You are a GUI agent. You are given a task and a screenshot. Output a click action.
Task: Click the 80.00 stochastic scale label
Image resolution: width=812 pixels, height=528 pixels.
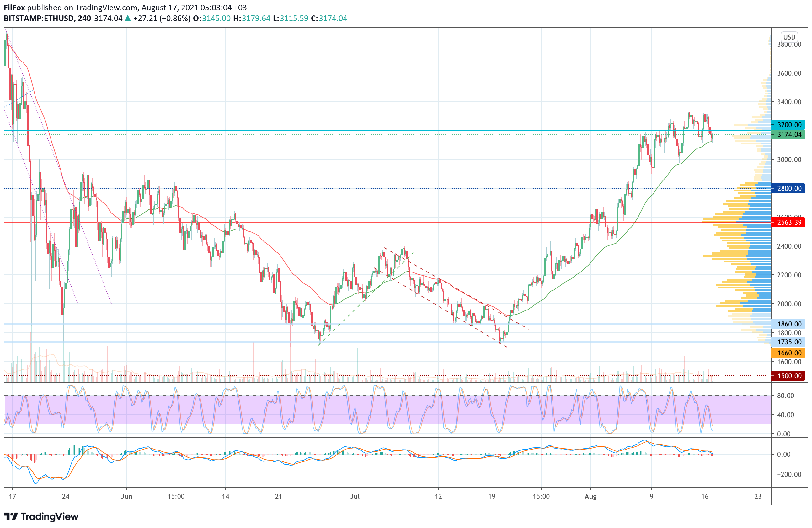pyautogui.click(x=785, y=396)
